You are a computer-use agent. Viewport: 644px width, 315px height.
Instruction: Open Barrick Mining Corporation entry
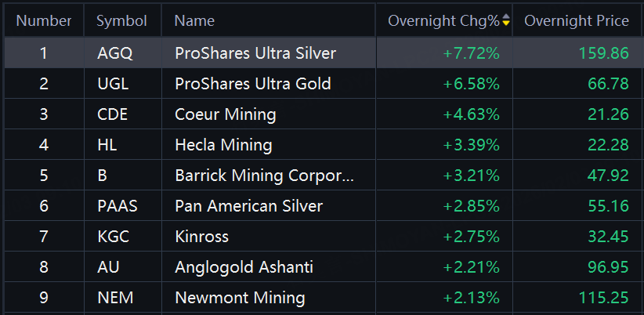tap(264, 176)
